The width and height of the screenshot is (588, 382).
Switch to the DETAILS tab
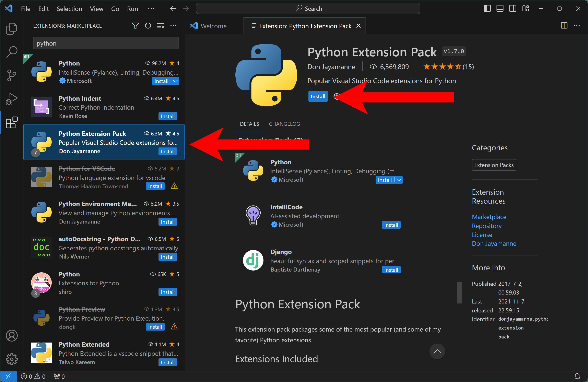point(249,124)
